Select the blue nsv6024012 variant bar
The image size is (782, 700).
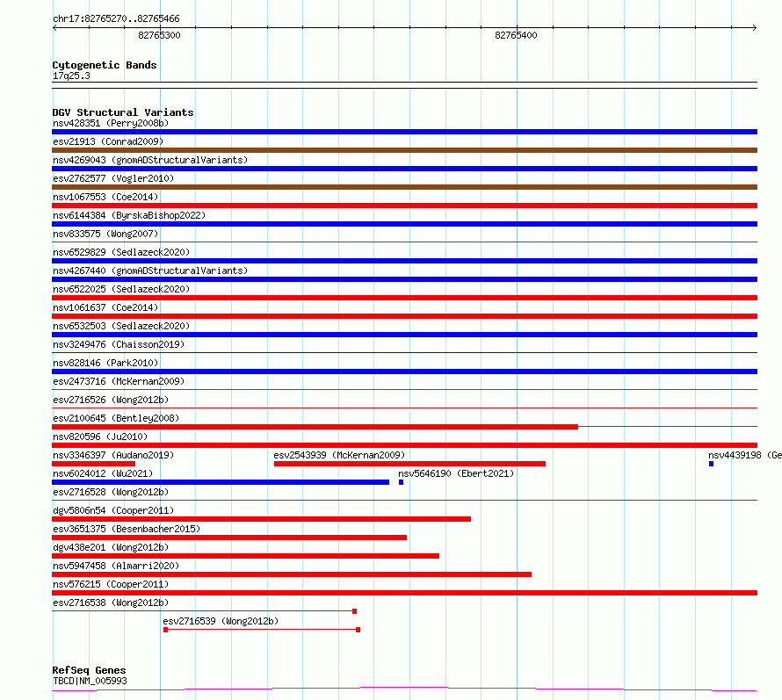click(x=221, y=482)
